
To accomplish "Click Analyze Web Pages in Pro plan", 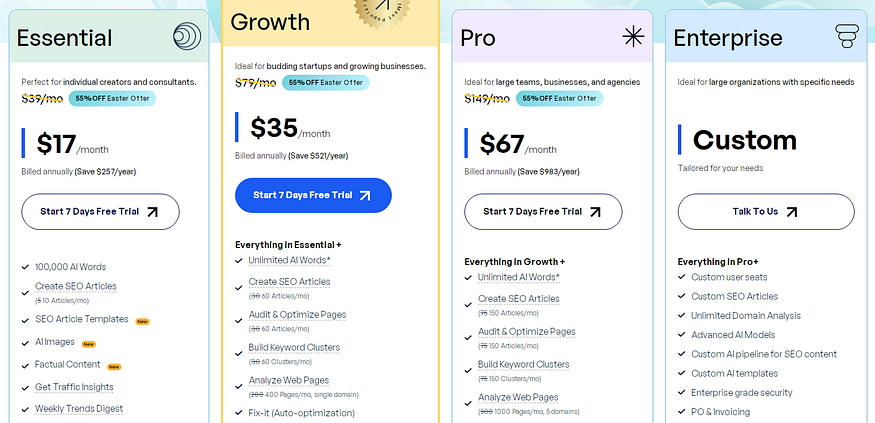I will click(518, 397).
